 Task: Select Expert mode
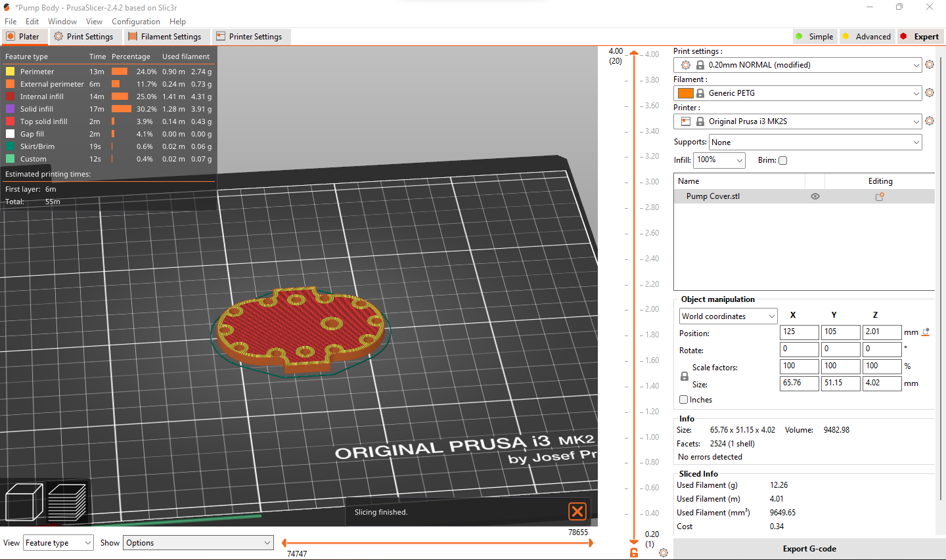[x=920, y=37]
